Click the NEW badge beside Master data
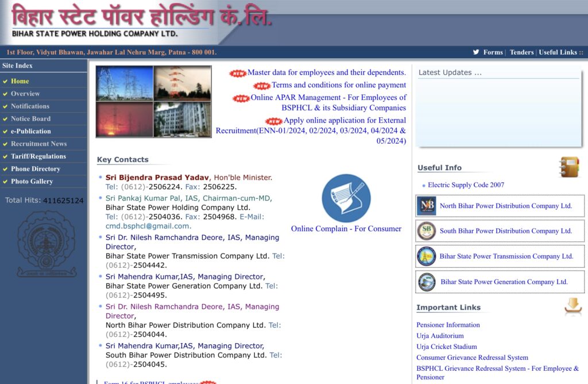The width and height of the screenshot is (588, 384). [238, 73]
